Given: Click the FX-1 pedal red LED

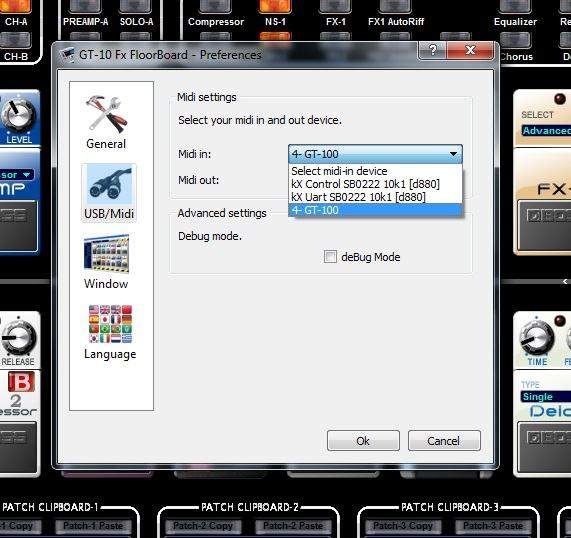Looking at the screenshot, I should pyautogui.click(x=560, y=99).
